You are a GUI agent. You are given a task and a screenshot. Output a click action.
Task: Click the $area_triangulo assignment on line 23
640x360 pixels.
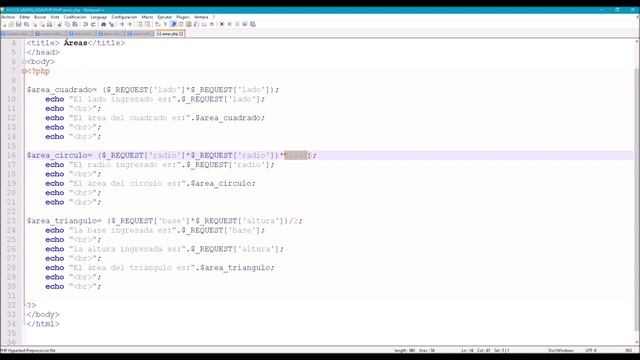pos(164,221)
